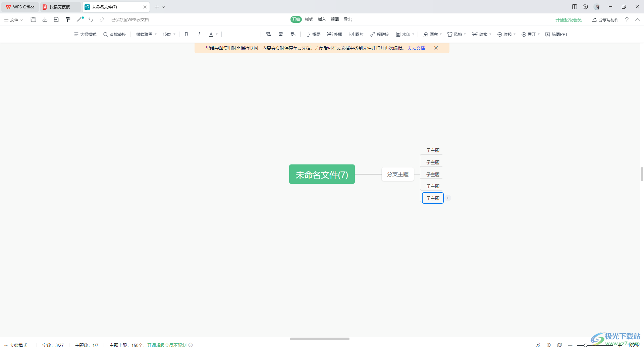The width and height of the screenshot is (644, 349).
Task: Switch to outline mode (大纲模式) in toolbar
Action: 85,34
